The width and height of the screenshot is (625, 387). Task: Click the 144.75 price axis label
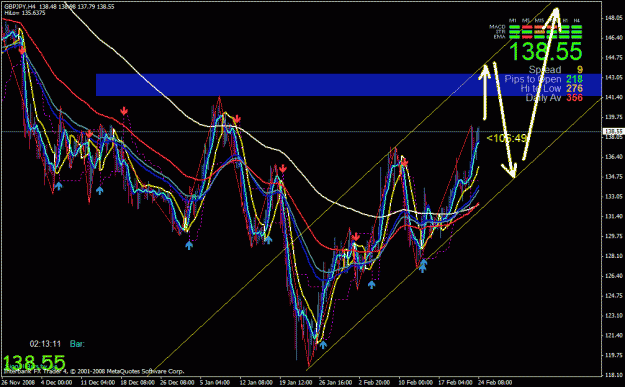614,57
